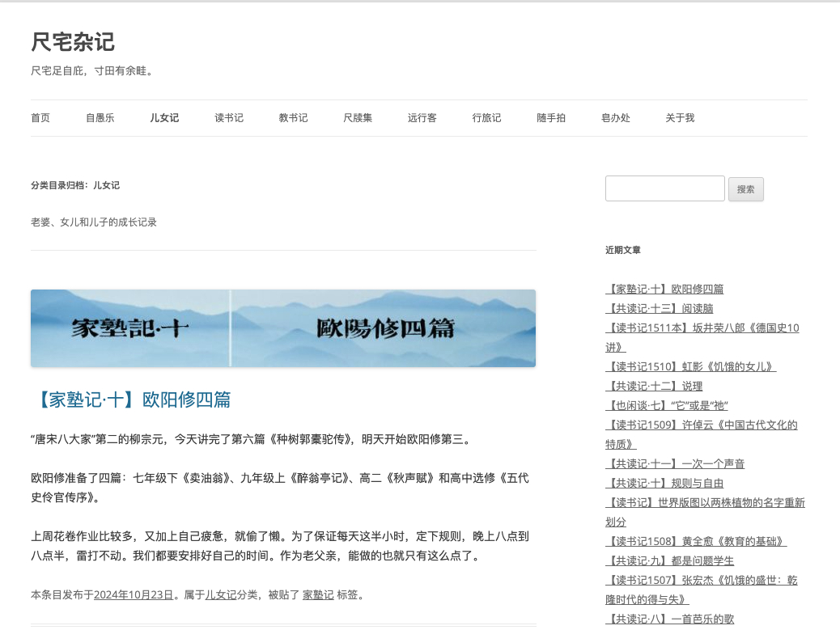Image resolution: width=840 pixels, height=630 pixels.
Task: Open recent post 张宏杰《饥饿的盛世》
Action: click(x=702, y=590)
